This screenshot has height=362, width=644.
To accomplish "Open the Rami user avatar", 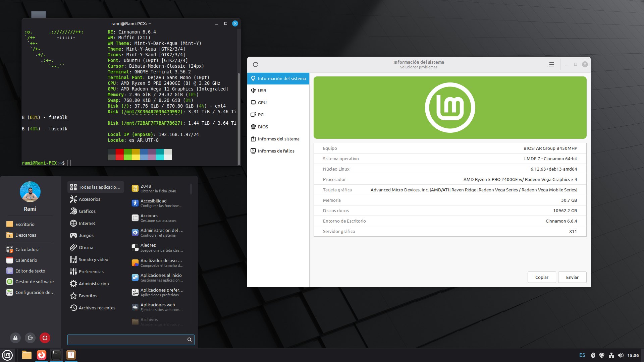I will [x=30, y=192].
